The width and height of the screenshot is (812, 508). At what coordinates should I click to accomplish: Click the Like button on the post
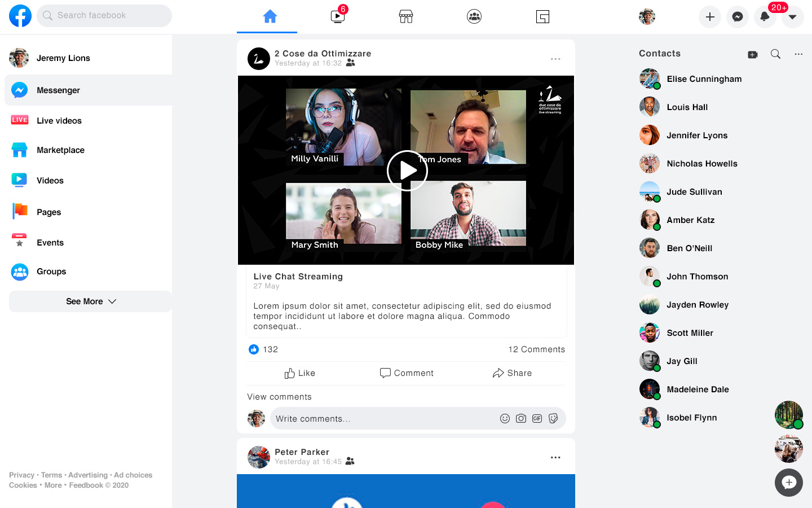(300, 373)
